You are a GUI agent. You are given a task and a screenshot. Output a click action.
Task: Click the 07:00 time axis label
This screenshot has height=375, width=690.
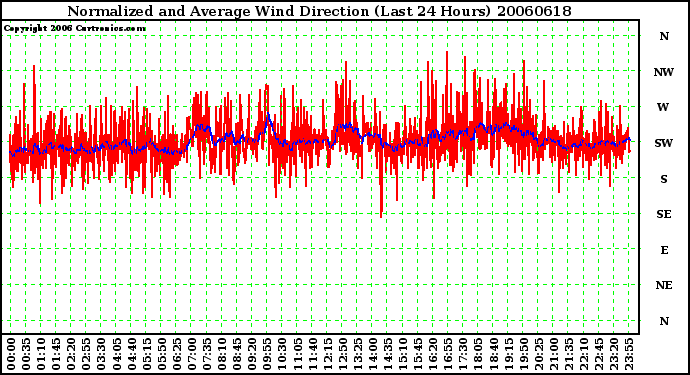[192, 354]
